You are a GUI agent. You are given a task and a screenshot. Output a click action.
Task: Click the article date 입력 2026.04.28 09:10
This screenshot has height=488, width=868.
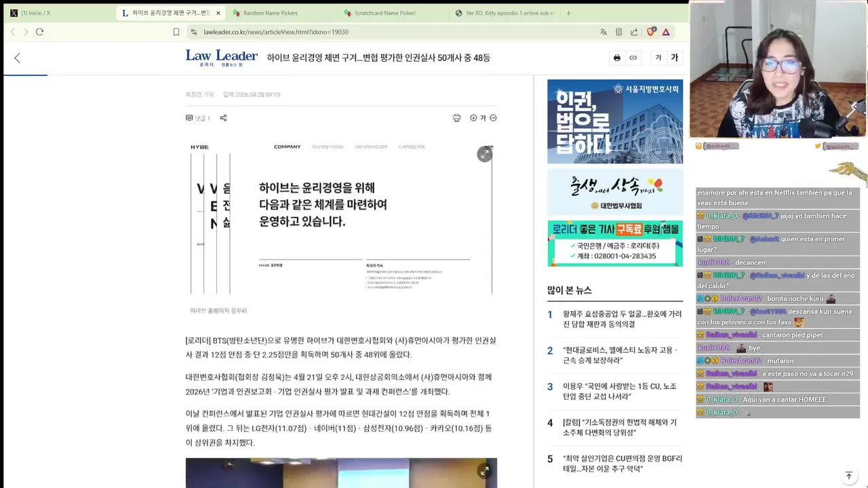pyautogui.click(x=252, y=95)
